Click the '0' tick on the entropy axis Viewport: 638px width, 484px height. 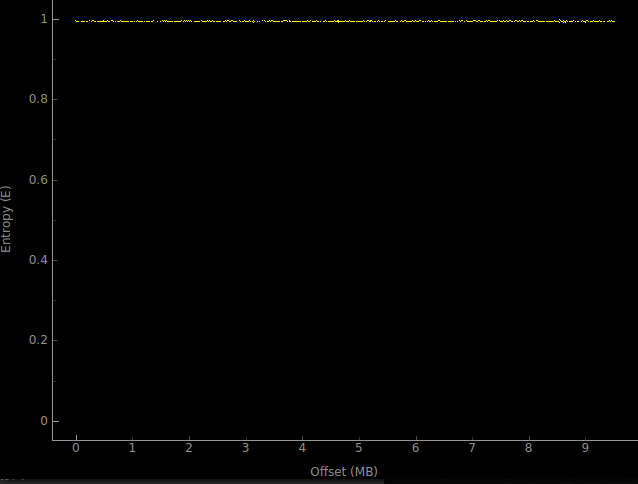tap(44, 421)
